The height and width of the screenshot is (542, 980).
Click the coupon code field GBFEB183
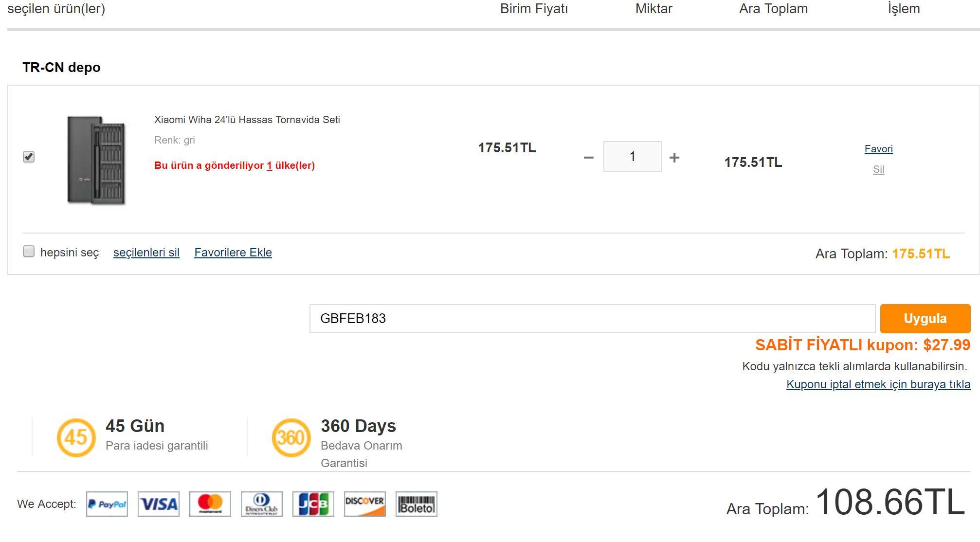pyautogui.click(x=592, y=319)
